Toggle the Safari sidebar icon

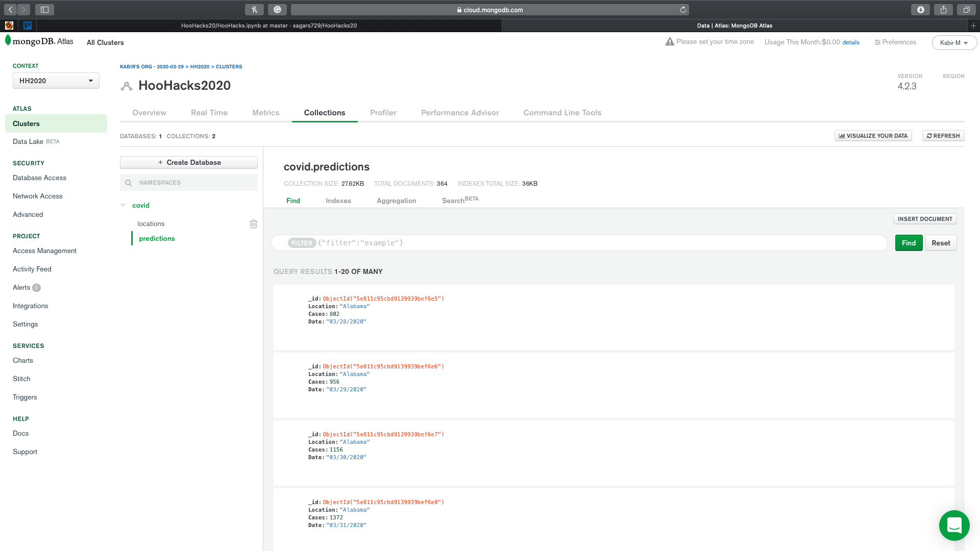point(44,10)
